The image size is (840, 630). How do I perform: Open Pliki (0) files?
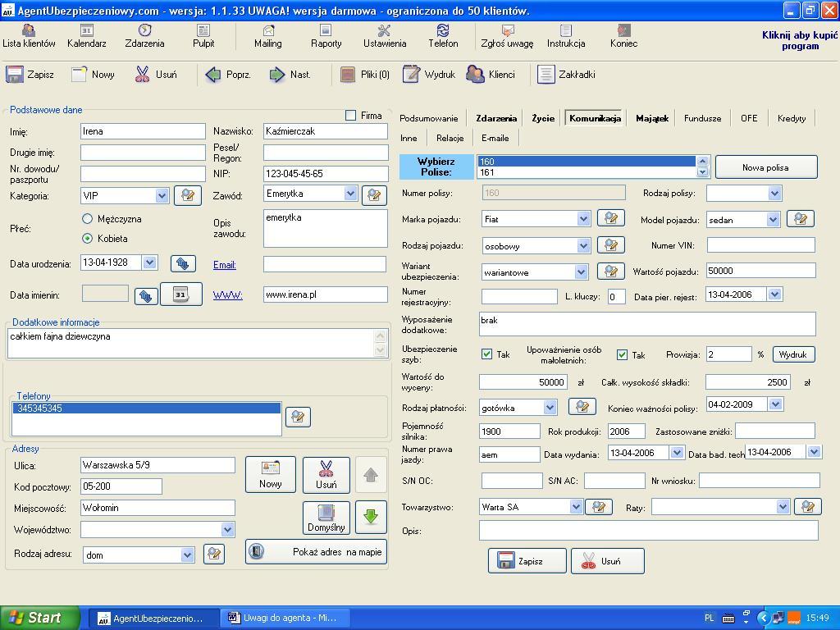coord(365,75)
